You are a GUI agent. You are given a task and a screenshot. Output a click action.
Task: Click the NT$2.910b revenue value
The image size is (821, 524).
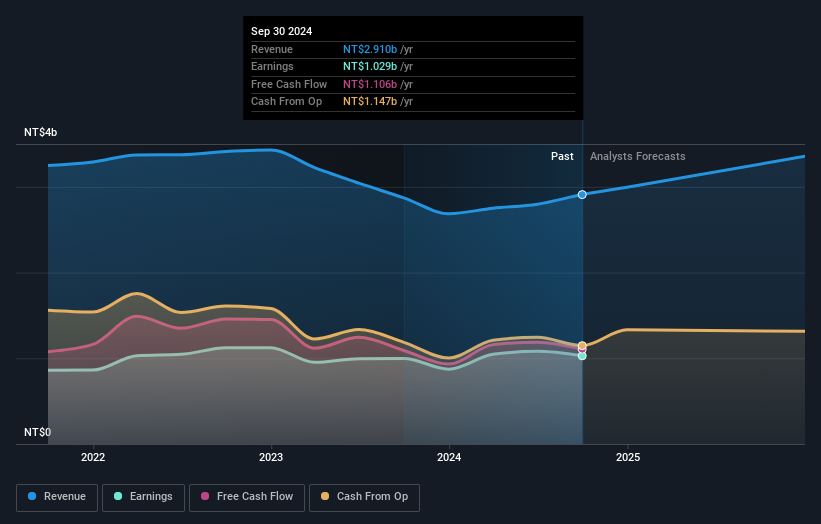[x=370, y=49]
